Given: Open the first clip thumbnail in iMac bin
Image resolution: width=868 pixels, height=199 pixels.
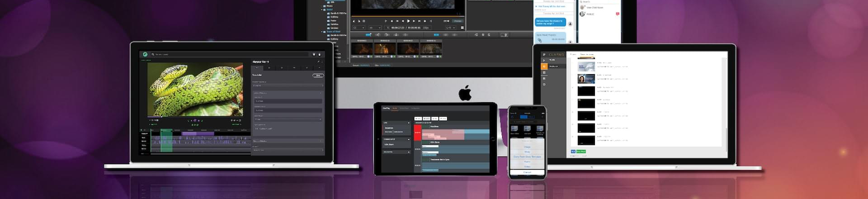Looking at the screenshot, I should 362,49.
